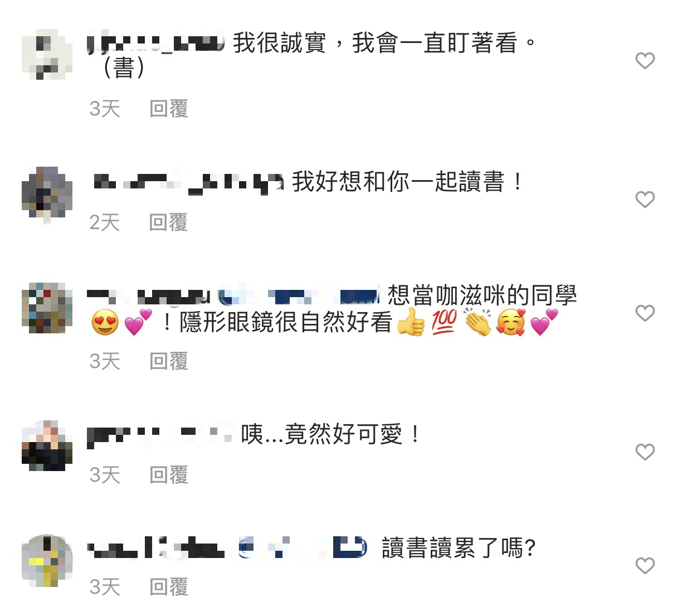The width and height of the screenshot is (692, 616).
Task: Like the comment 我好想和你一起讀書
Action: pyautogui.click(x=645, y=199)
